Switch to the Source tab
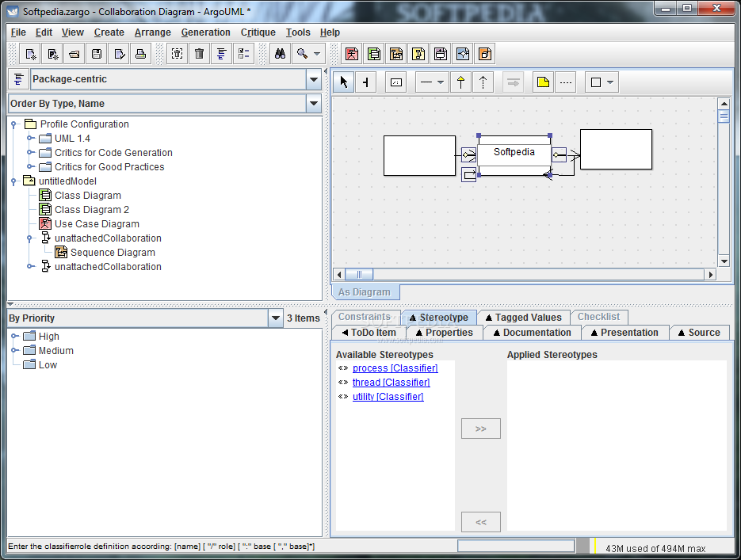 [700, 333]
